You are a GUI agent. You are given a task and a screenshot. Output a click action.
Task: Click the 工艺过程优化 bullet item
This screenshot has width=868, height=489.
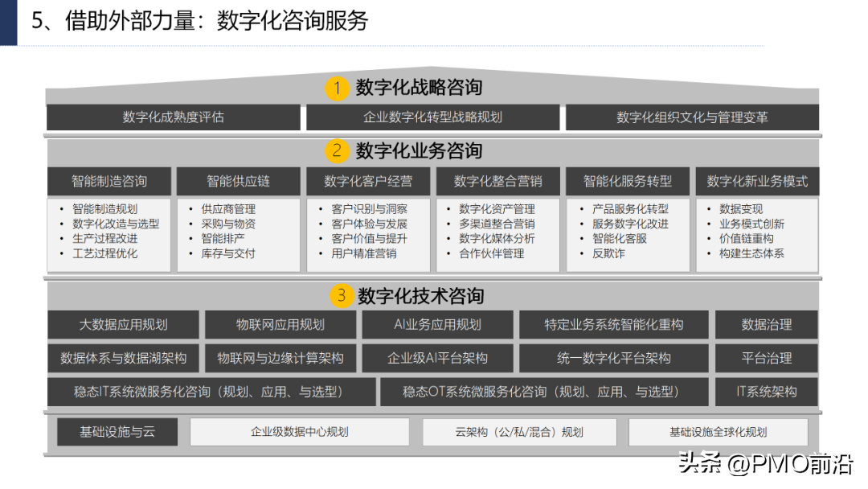point(105,253)
